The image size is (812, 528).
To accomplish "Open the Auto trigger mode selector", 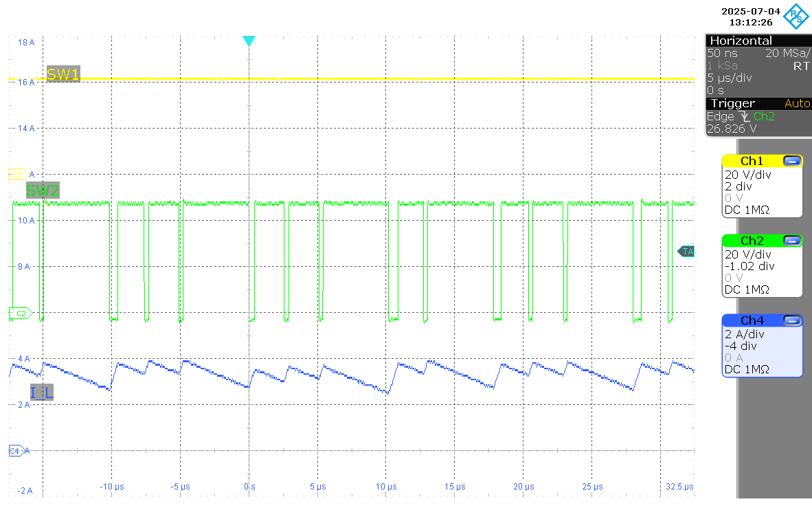I will coord(798,103).
